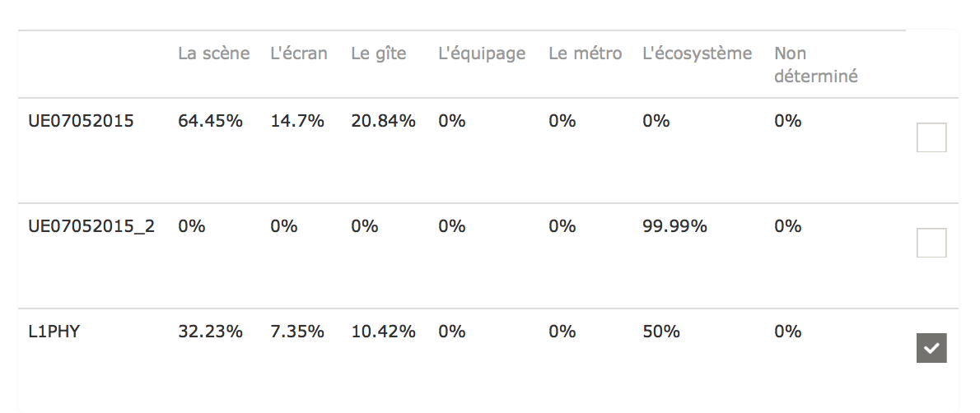The width and height of the screenshot is (980, 413).
Task: Click the 7.35% L'écran value
Action: [297, 332]
